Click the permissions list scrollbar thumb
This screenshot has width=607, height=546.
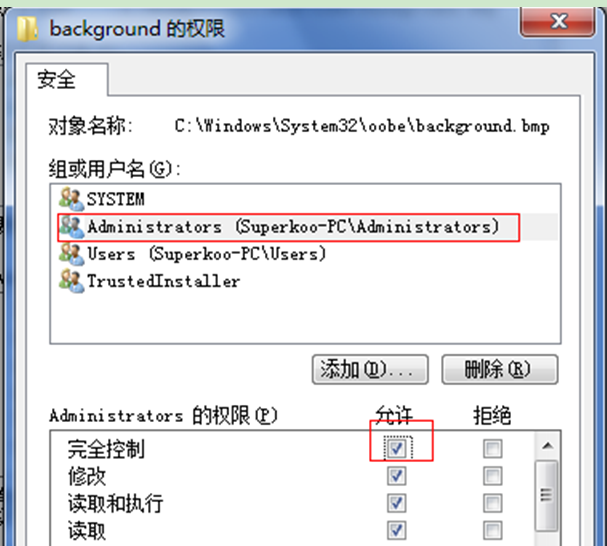tap(547, 495)
